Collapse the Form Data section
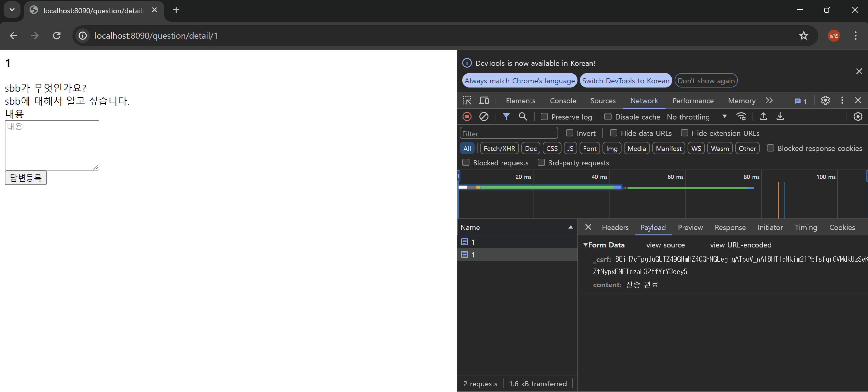This screenshot has width=868, height=392. click(x=586, y=245)
